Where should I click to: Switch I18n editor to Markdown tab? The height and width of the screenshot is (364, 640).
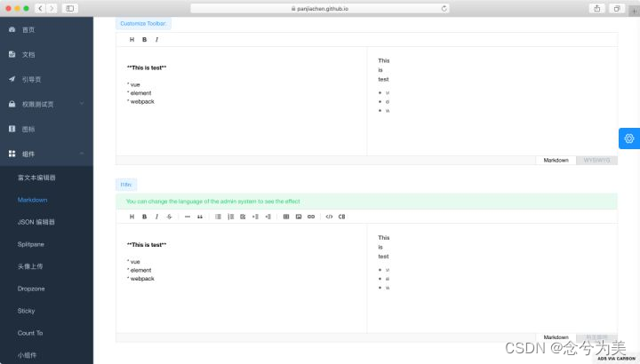pos(556,337)
